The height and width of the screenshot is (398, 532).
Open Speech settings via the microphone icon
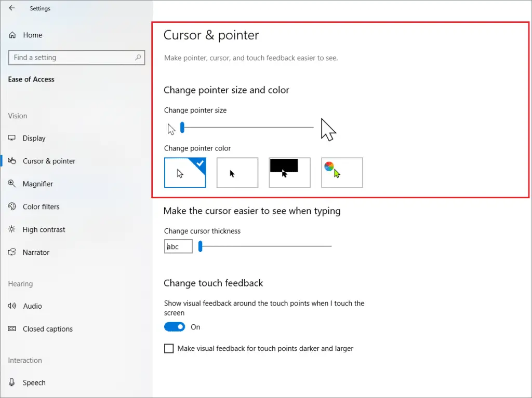coord(11,382)
